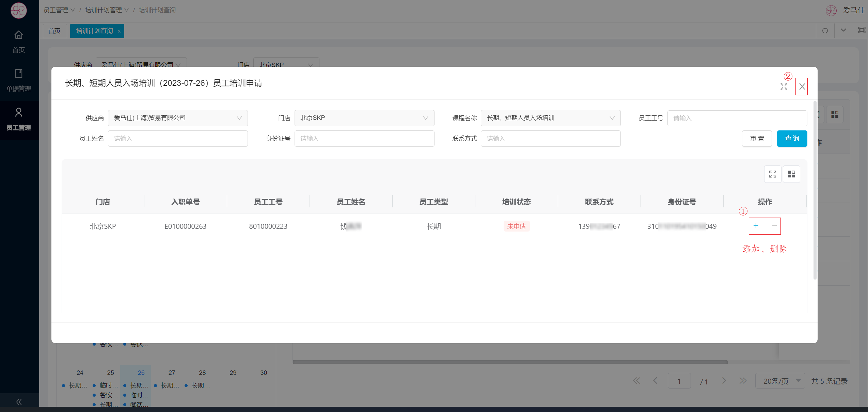Screen dimensions: 868x412
Task: Open 员工管理 in the sidebar
Action: [x=19, y=120]
